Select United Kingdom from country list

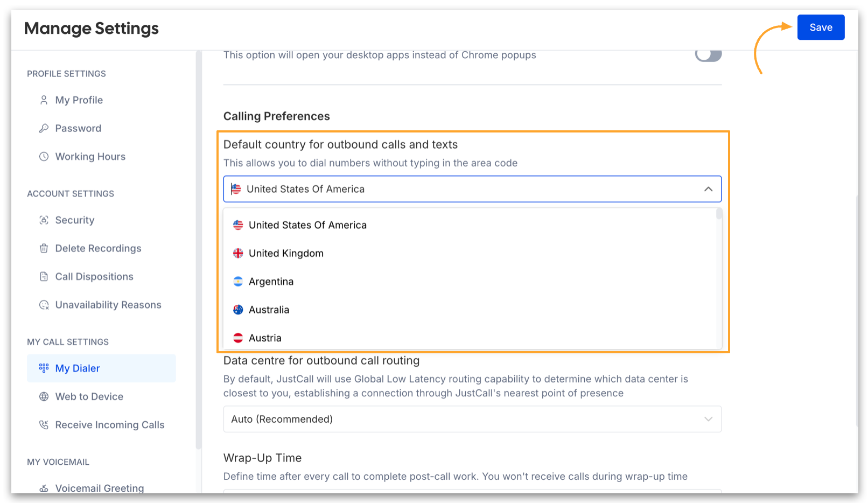[286, 253]
